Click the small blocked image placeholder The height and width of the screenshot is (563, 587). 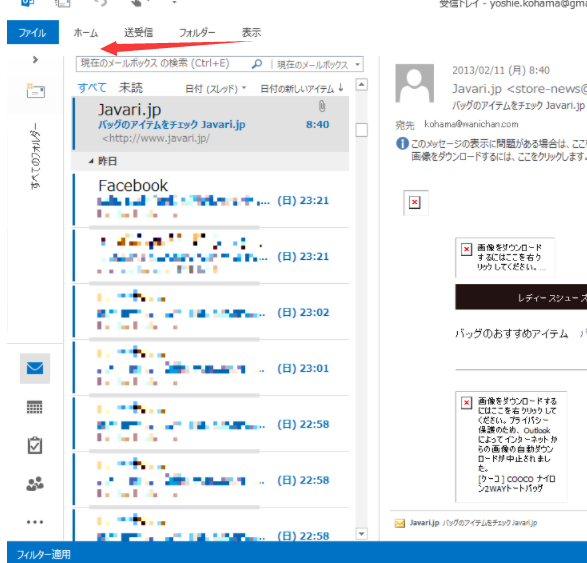click(415, 203)
